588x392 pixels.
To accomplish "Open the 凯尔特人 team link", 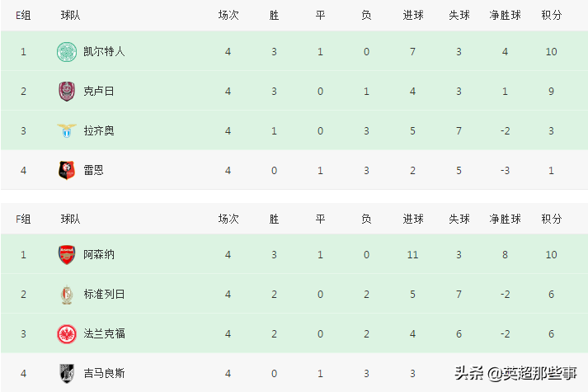I will tap(104, 51).
